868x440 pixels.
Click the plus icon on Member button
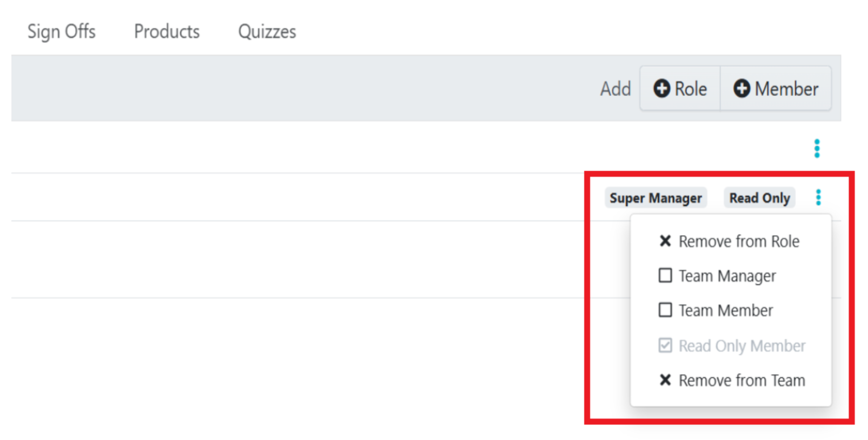point(741,88)
